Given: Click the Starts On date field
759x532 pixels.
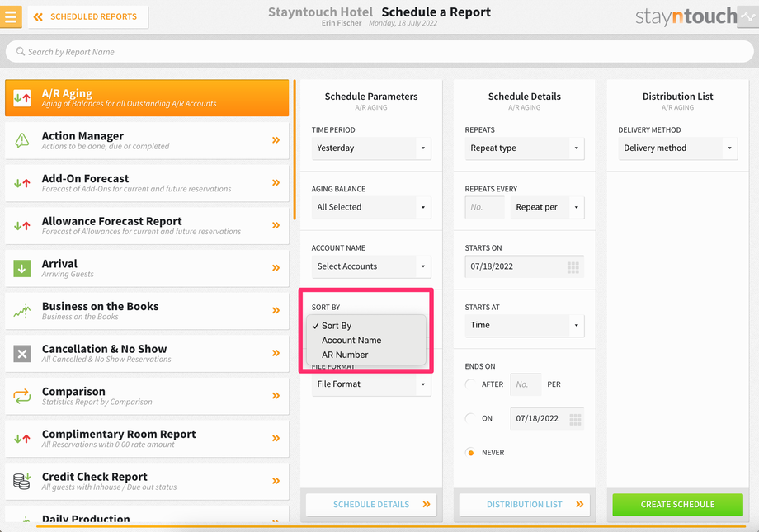Looking at the screenshot, I should (524, 266).
